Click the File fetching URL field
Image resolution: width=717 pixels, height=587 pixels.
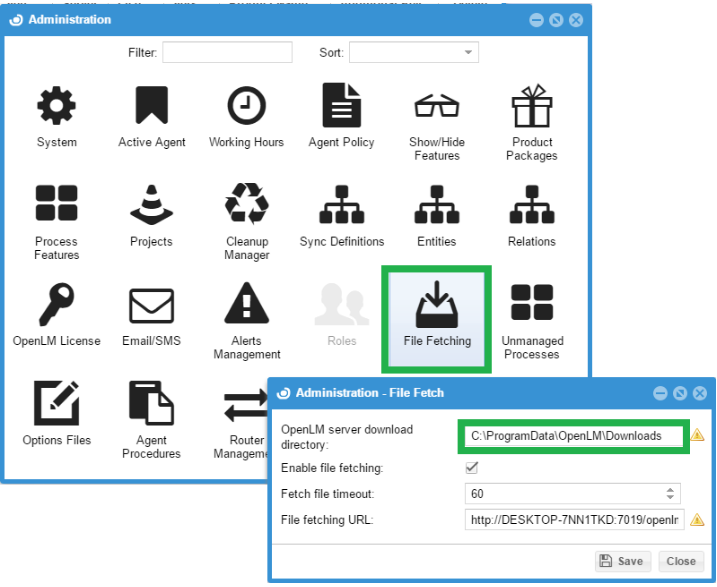coord(574,520)
